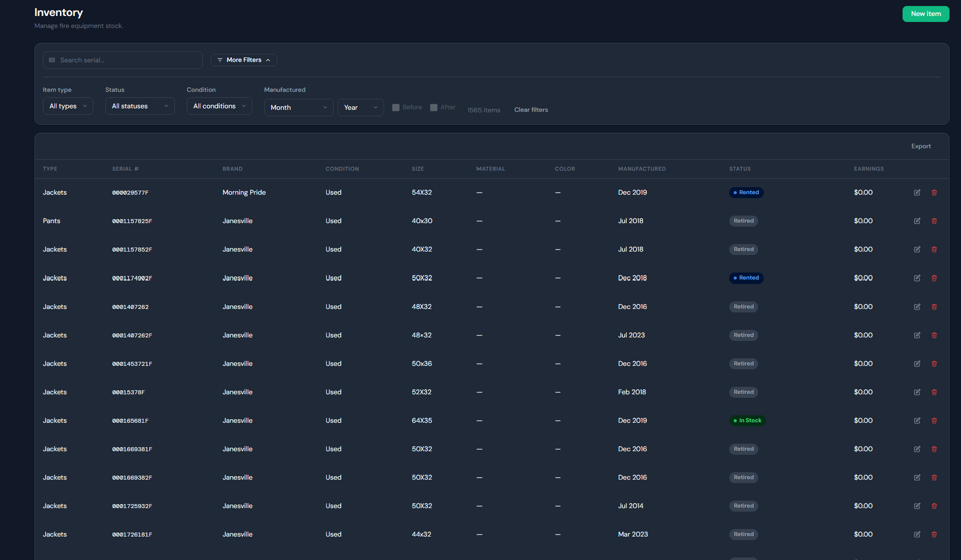
Task: Delete item with serial 0001669382F
Action: pos(934,478)
